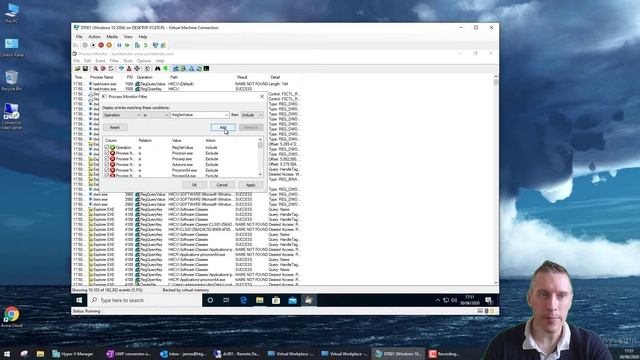Open the VM Connection Action menu
The image size is (640, 360).
click(x=94, y=37)
